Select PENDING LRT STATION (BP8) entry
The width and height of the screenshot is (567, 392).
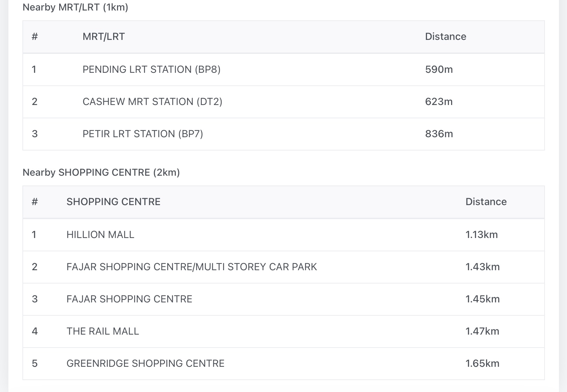point(151,69)
